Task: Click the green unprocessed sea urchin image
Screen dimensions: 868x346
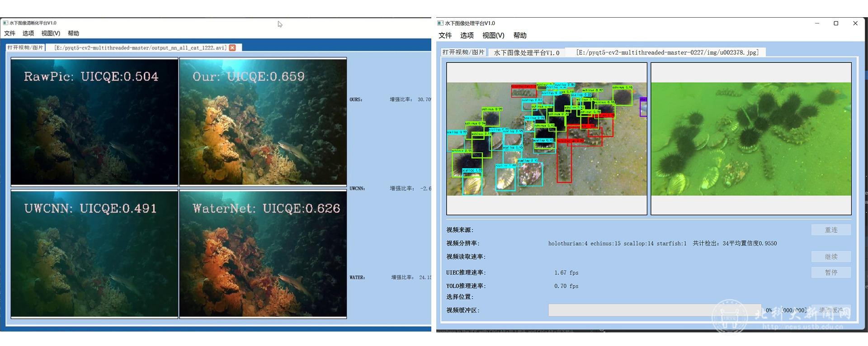Action: point(751,139)
